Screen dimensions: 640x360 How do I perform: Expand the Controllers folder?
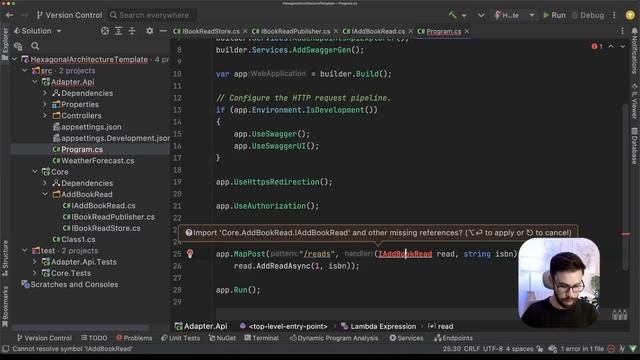pos(45,116)
